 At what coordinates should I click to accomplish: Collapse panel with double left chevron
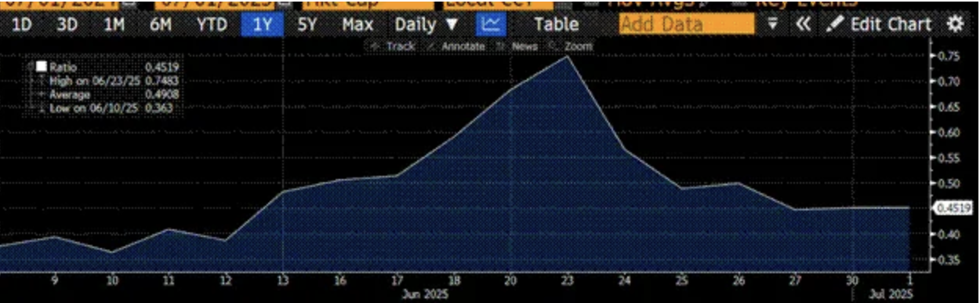pos(802,24)
